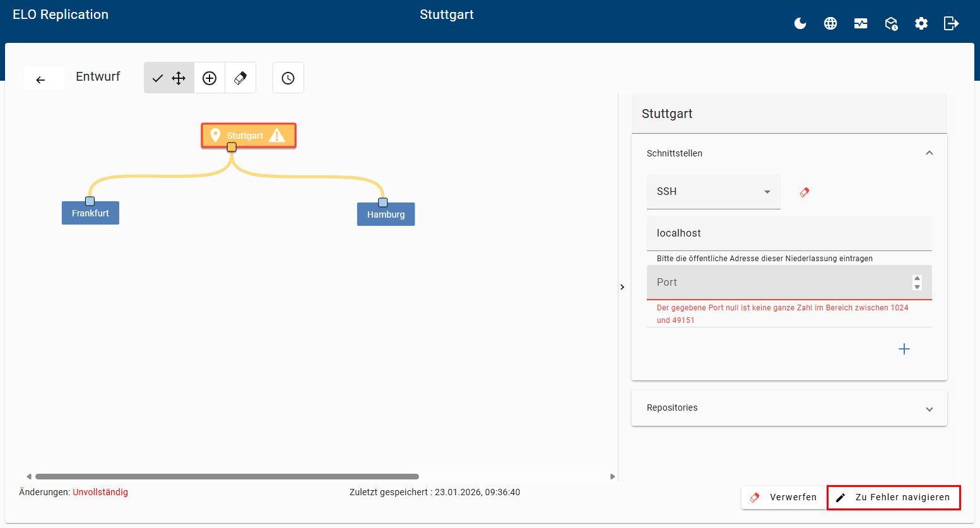Click the hint about öffentliche Adresse
This screenshot has height=528, width=980.
click(765, 259)
